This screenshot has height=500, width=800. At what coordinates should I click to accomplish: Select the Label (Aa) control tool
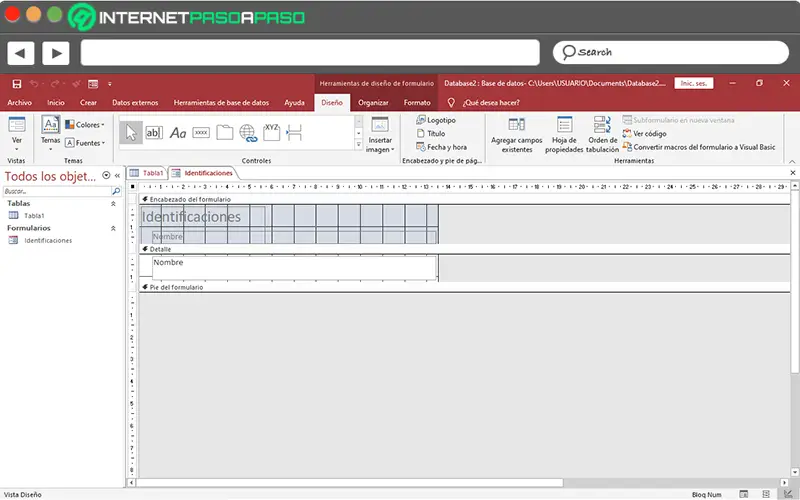pyautogui.click(x=178, y=133)
